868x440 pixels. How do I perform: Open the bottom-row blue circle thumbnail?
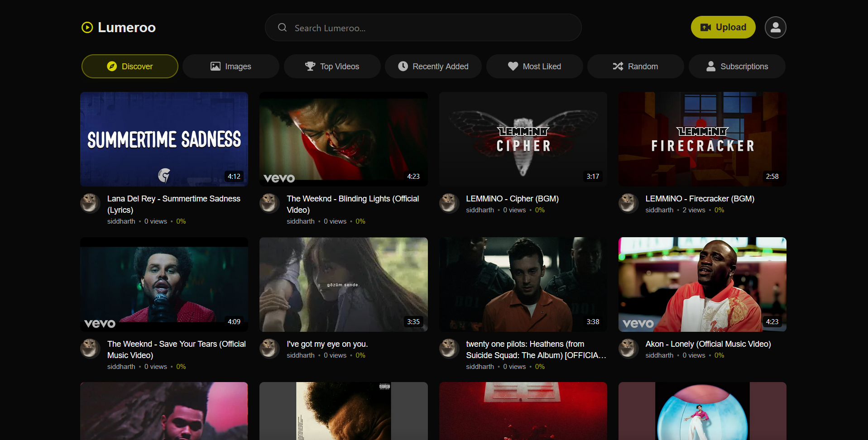pyautogui.click(x=702, y=411)
